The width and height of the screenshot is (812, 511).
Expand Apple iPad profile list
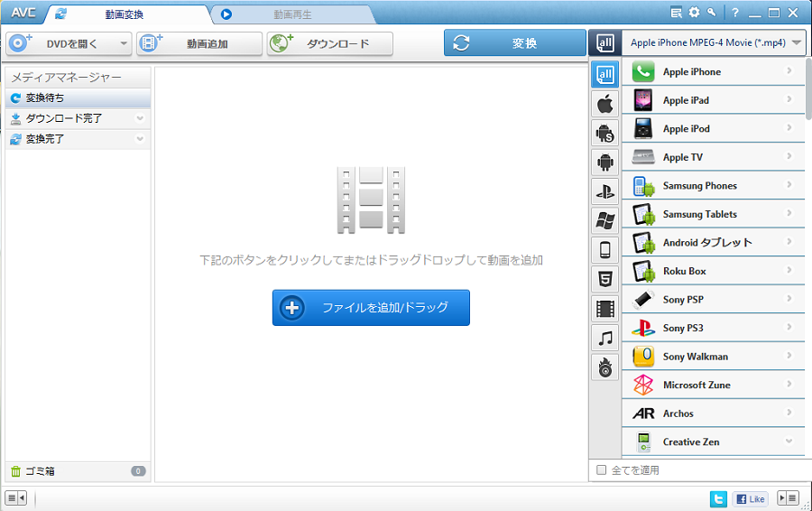[789, 99]
